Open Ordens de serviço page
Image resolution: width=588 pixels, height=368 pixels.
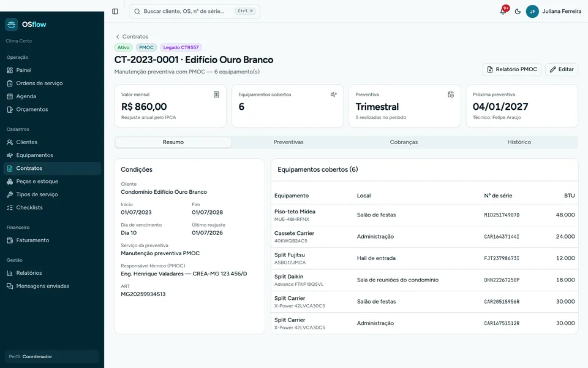[x=52, y=83]
